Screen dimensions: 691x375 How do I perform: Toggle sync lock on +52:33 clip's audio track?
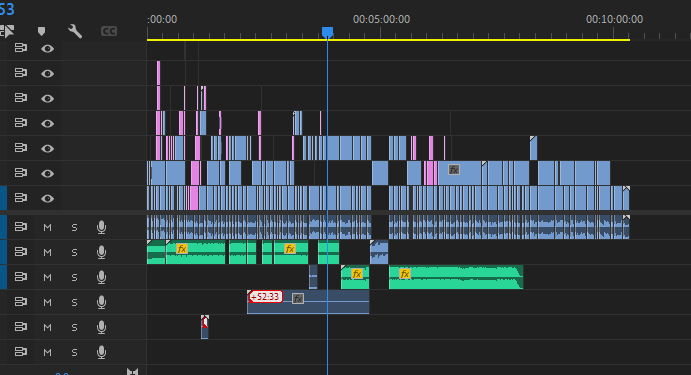(x=21, y=302)
